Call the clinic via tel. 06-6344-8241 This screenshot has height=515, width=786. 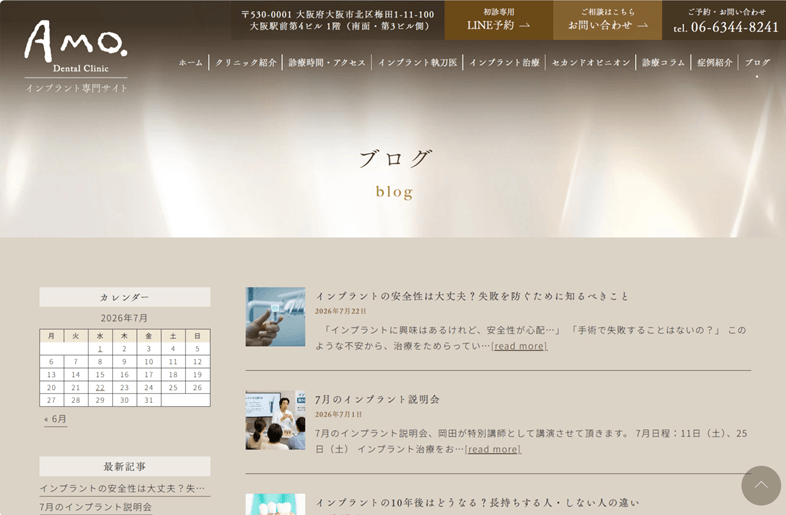click(726, 27)
